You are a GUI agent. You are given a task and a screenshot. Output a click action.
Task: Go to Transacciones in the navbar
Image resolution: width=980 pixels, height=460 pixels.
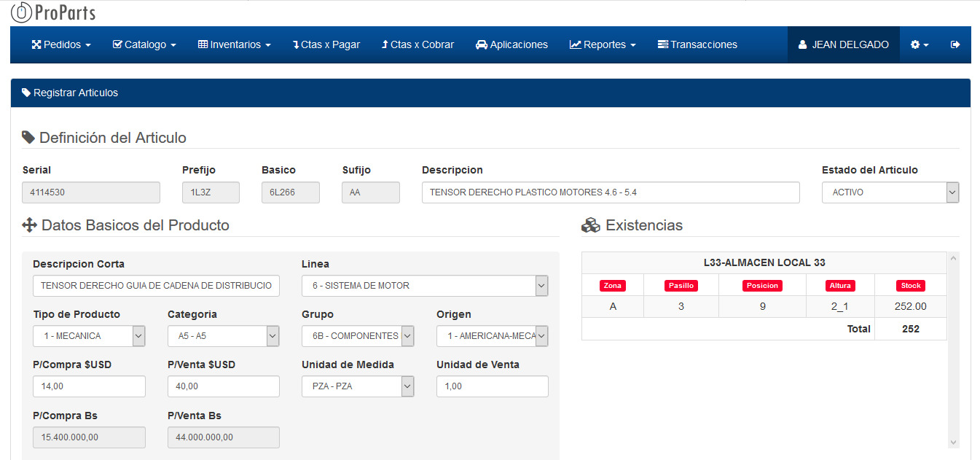coord(697,44)
